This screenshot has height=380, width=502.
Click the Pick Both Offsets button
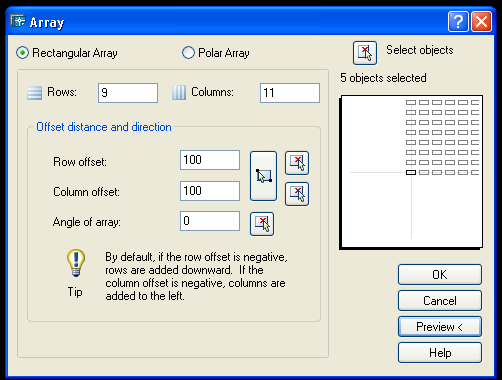[x=263, y=176]
